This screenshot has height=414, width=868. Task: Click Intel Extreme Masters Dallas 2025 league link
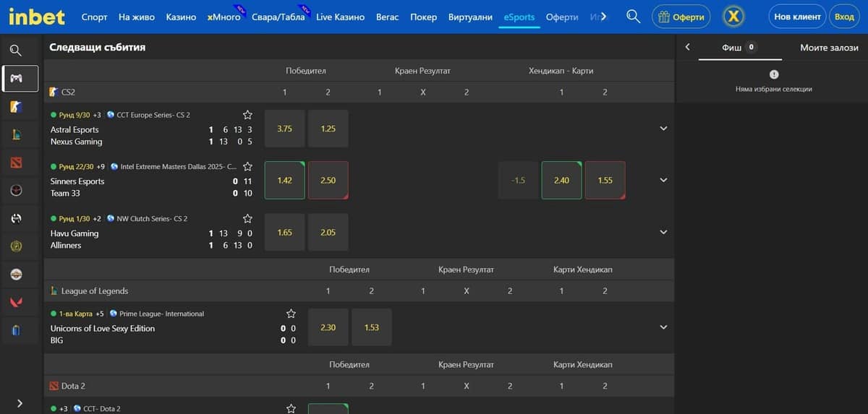pyautogui.click(x=176, y=166)
